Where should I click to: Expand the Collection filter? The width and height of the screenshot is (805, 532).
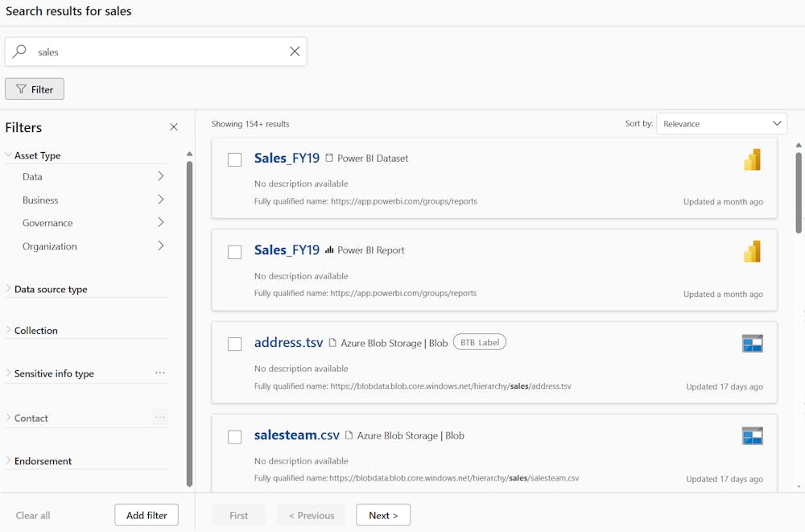pos(8,330)
